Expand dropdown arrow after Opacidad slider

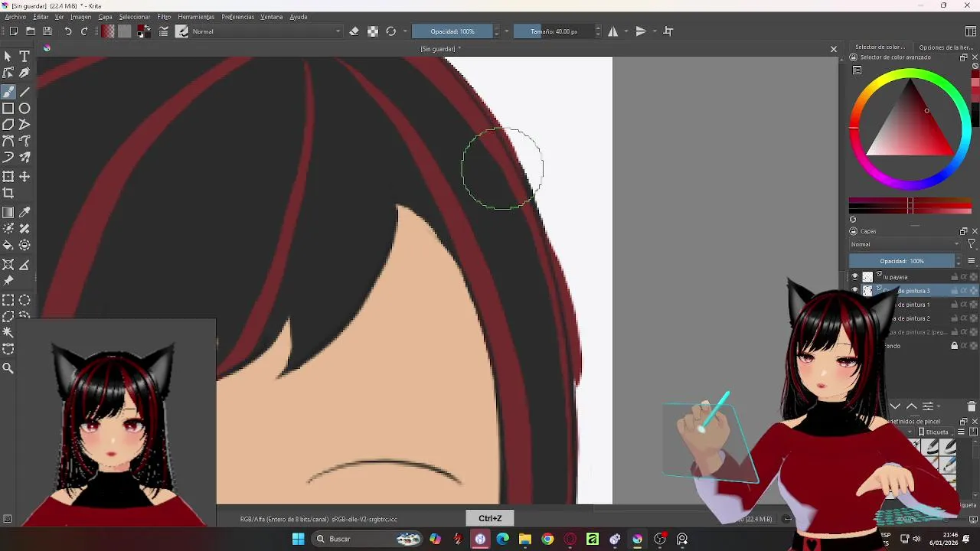pos(507,31)
